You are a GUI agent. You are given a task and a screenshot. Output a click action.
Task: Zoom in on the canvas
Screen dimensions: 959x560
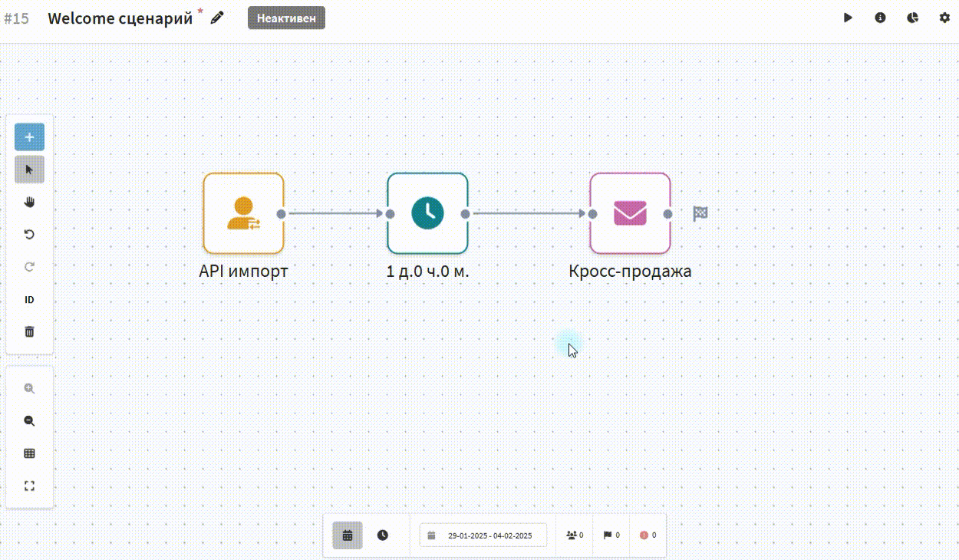point(29,389)
